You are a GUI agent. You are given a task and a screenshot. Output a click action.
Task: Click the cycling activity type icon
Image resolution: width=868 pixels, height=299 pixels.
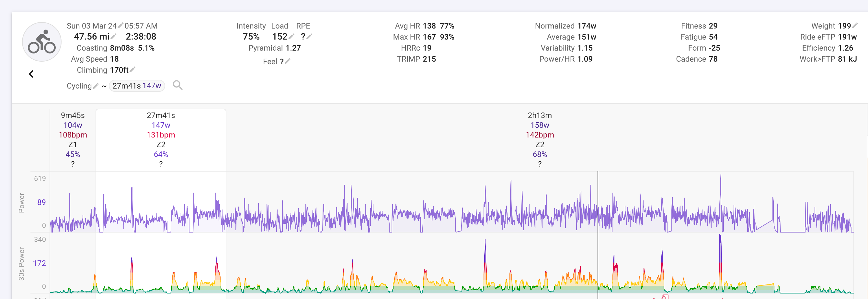click(x=42, y=42)
